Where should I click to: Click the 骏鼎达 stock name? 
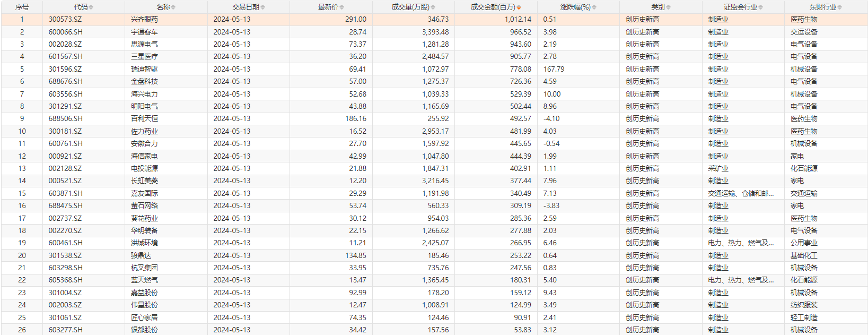[141, 255]
